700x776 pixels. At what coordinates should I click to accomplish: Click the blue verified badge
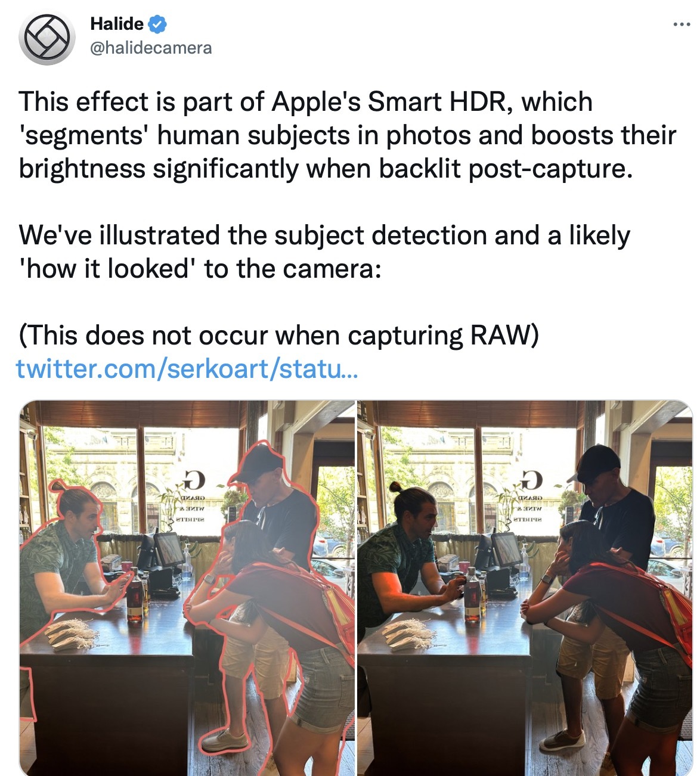click(x=157, y=24)
